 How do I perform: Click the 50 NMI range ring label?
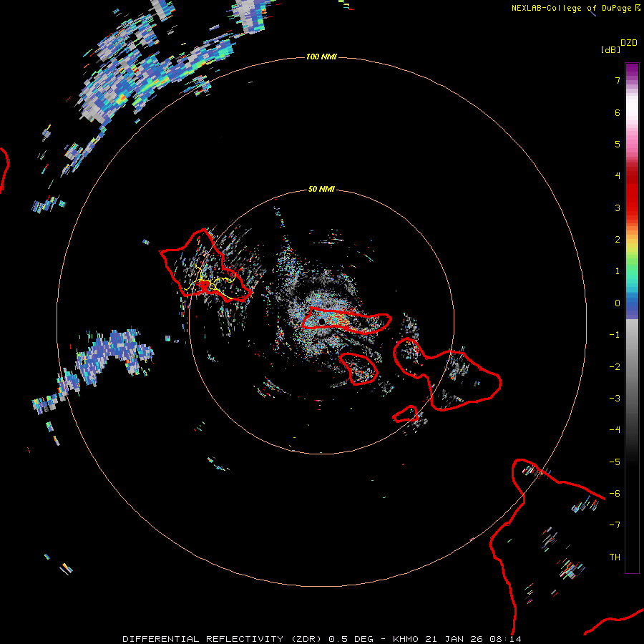click(x=321, y=189)
